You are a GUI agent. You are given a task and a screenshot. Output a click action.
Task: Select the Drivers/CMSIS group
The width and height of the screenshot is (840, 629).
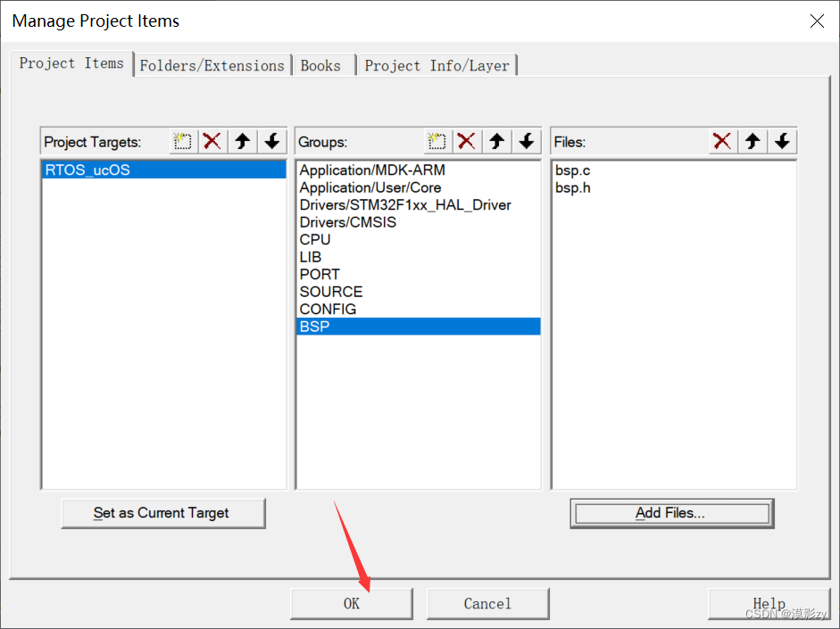418,222
